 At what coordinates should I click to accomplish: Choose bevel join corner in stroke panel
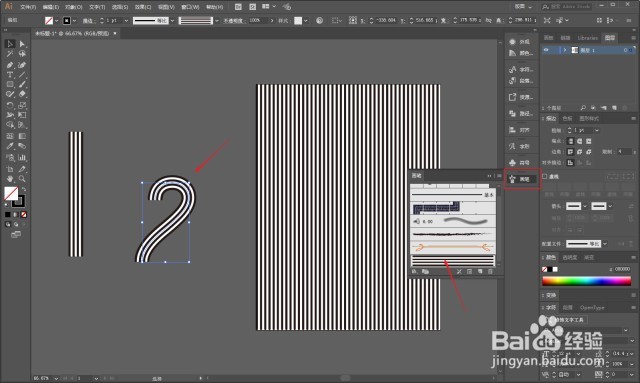point(589,152)
